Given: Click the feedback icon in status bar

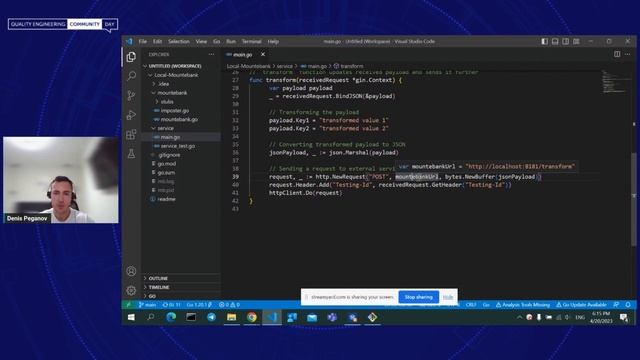Looking at the screenshot, I should (616, 305).
